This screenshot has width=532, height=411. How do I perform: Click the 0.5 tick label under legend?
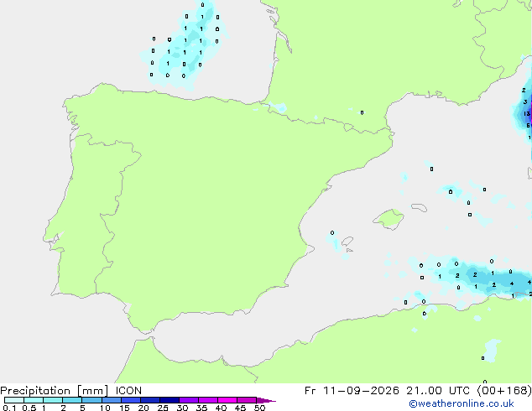tap(29, 408)
